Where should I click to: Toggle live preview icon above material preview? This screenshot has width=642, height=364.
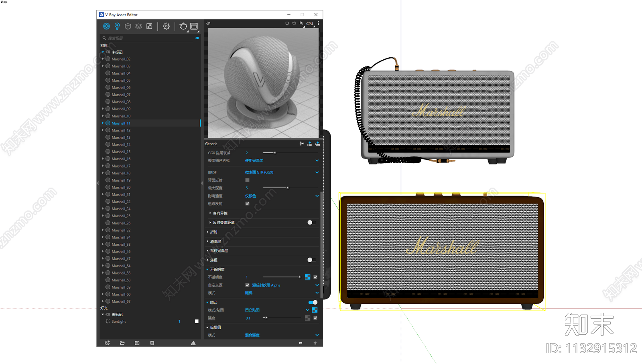pyautogui.click(x=208, y=23)
